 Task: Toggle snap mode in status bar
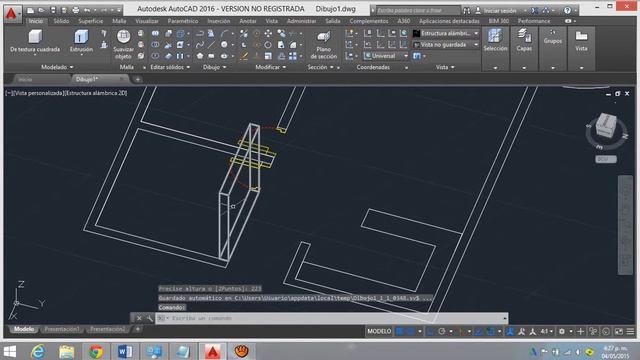[410, 331]
